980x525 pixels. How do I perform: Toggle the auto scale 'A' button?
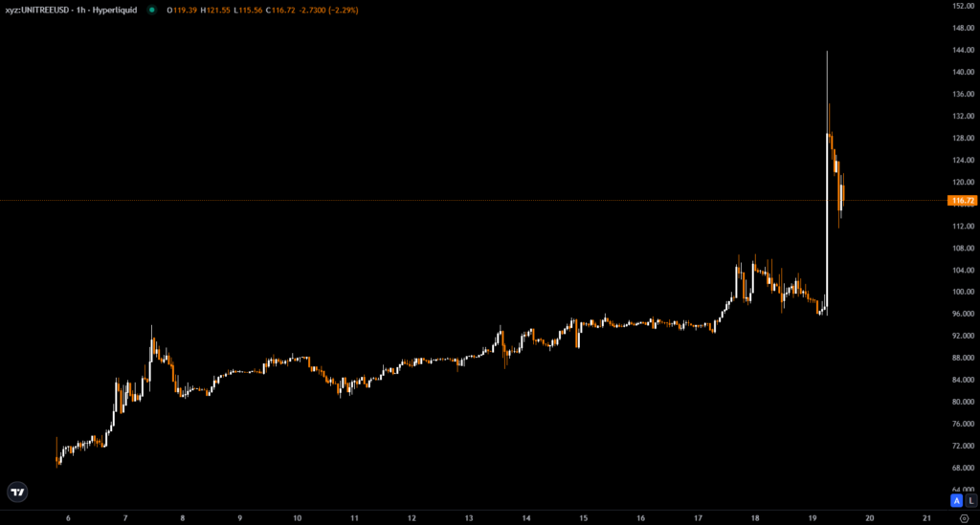click(x=956, y=501)
